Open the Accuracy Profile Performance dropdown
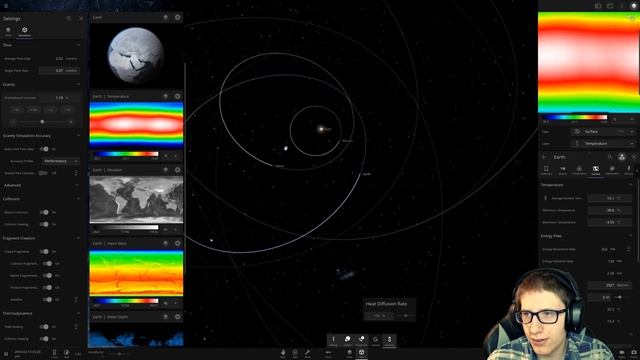This screenshot has height=360, width=640. 60,161
